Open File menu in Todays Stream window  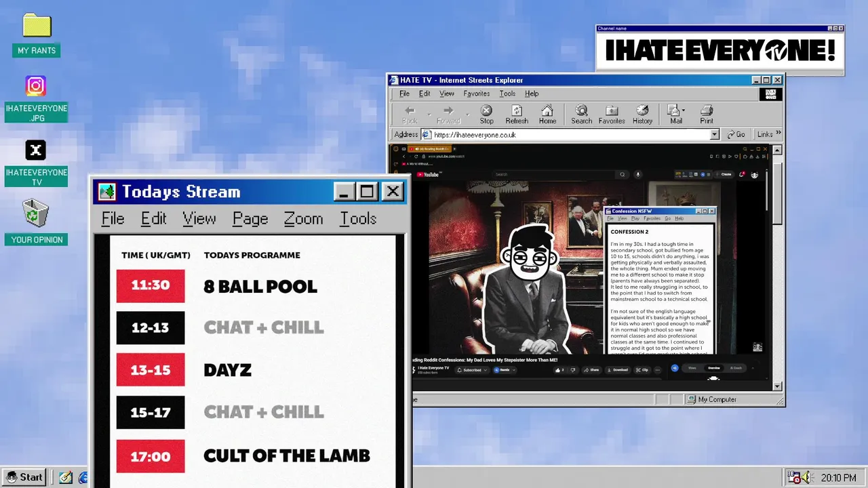pyautogui.click(x=113, y=219)
